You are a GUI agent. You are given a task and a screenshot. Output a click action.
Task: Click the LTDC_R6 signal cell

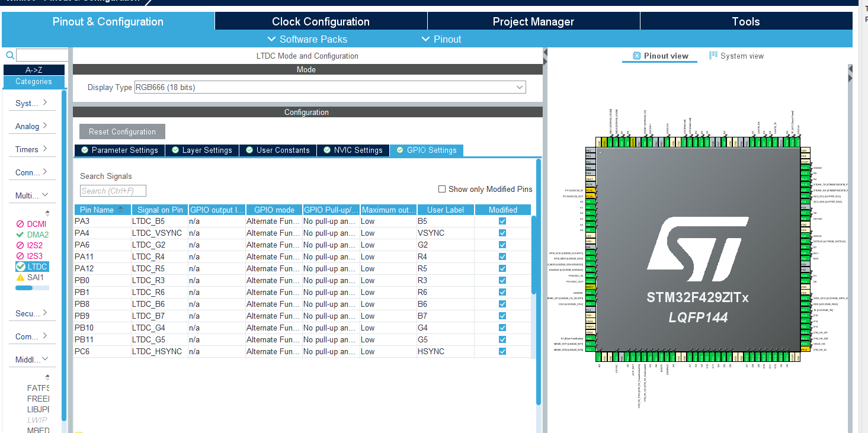click(159, 292)
